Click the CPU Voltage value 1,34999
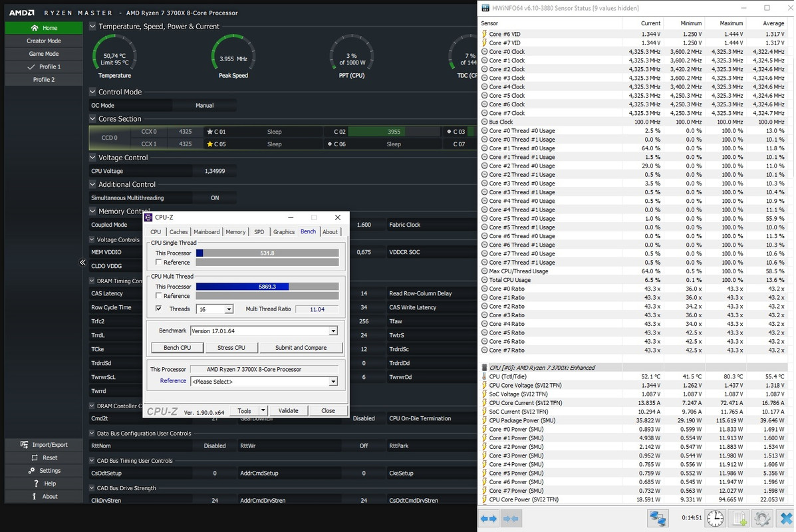The height and width of the screenshot is (532, 796). pos(215,171)
